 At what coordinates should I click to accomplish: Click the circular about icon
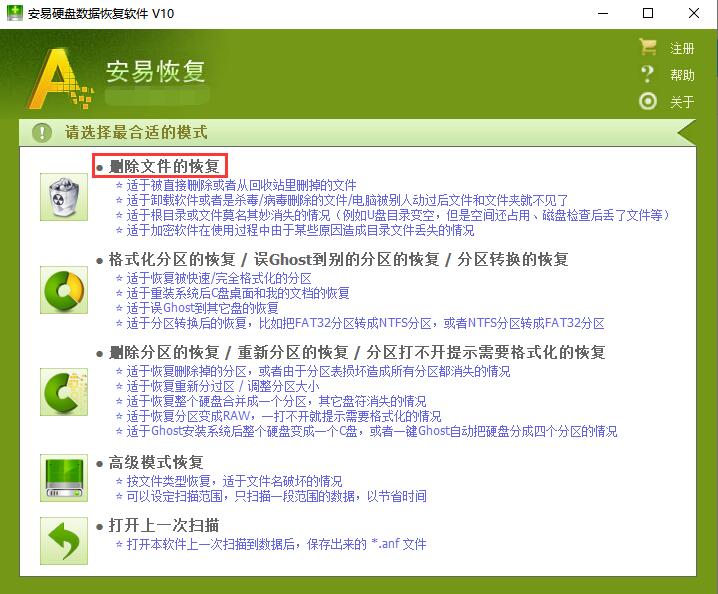pos(648,101)
